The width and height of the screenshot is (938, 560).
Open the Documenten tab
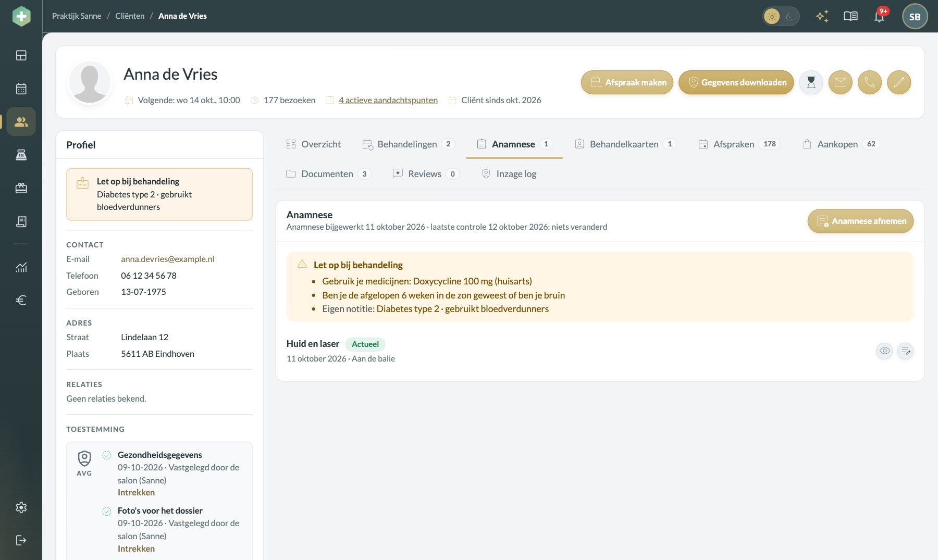[x=328, y=174]
